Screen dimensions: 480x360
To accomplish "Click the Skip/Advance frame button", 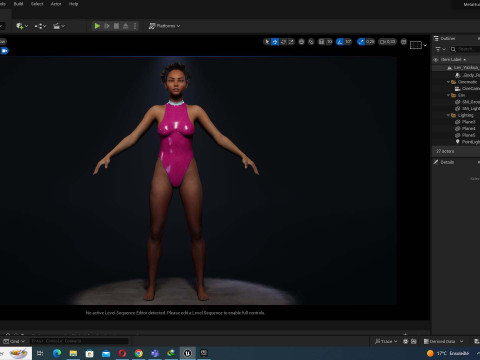I will (x=107, y=26).
